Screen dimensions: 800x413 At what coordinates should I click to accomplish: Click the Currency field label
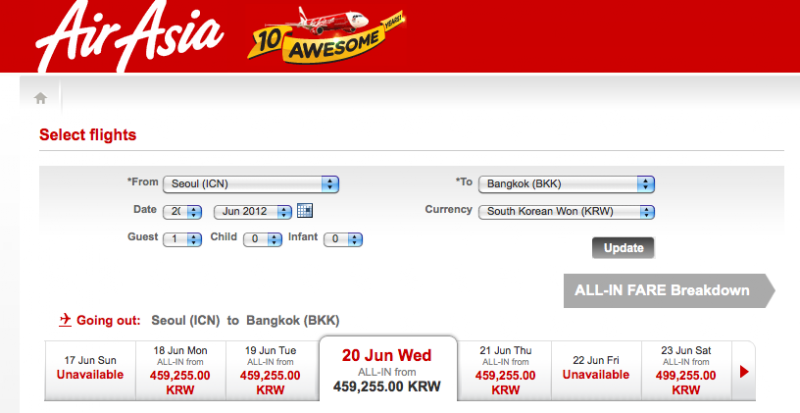point(448,210)
